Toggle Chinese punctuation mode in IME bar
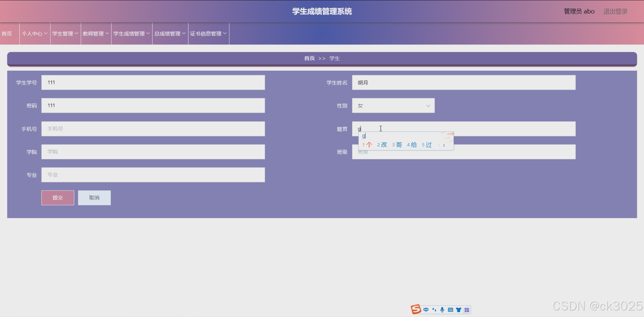This screenshot has width=644, height=317. pos(434,310)
